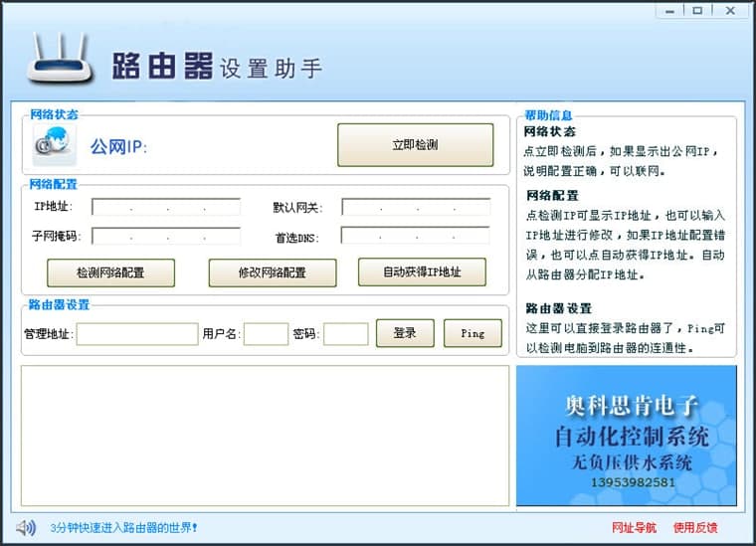Click the 路由器 设置助手 title text
This screenshot has width=756, height=546.
click(x=217, y=66)
